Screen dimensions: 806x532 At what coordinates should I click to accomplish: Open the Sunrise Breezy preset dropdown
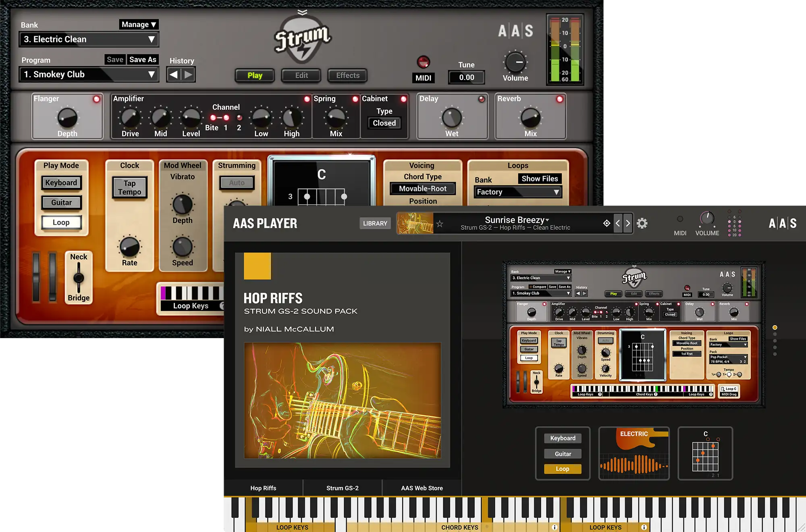(517, 220)
